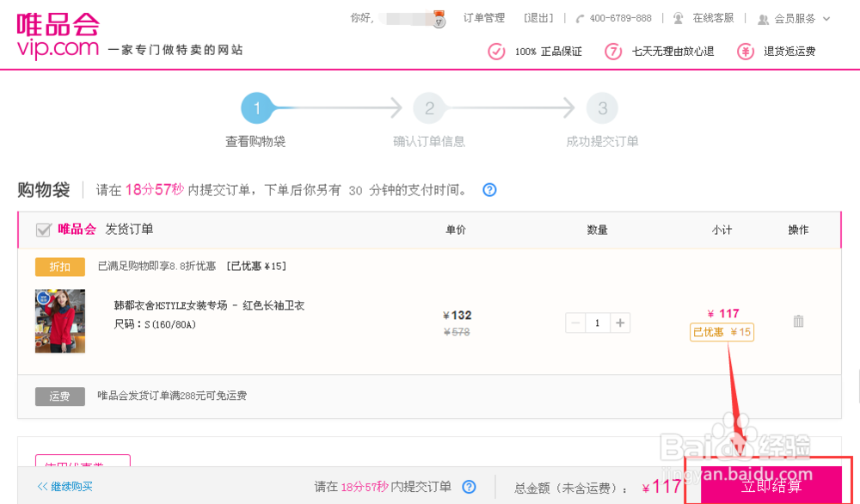Image resolution: width=860 pixels, height=504 pixels.
Task: Click 七天无理由放心退 text
Action: (673, 52)
